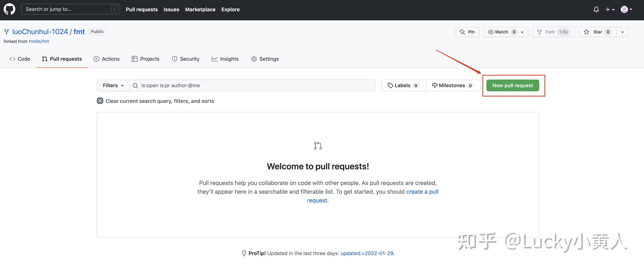The width and height of the screenshot is (644, 270).
Task: Click the pull request icon above Welcome heading
Action: 318,146
